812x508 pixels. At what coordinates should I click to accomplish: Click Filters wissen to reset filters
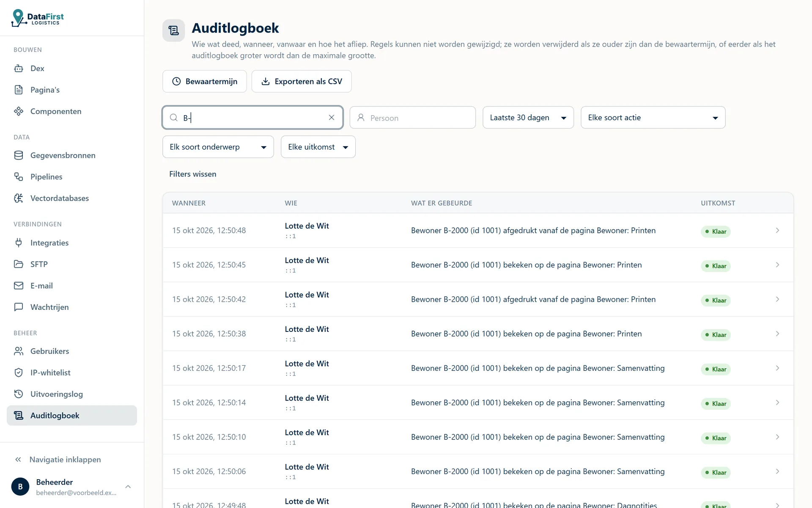click(193, 174)
